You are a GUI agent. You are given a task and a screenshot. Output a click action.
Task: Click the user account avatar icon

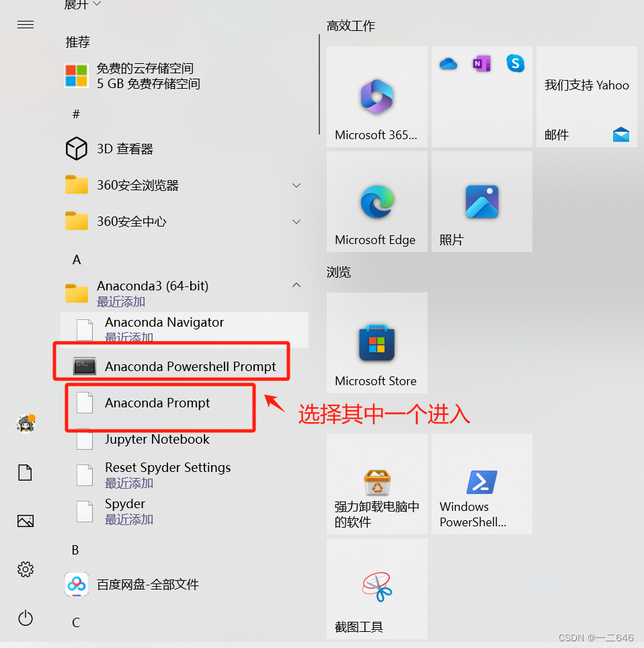click(26, 423)
